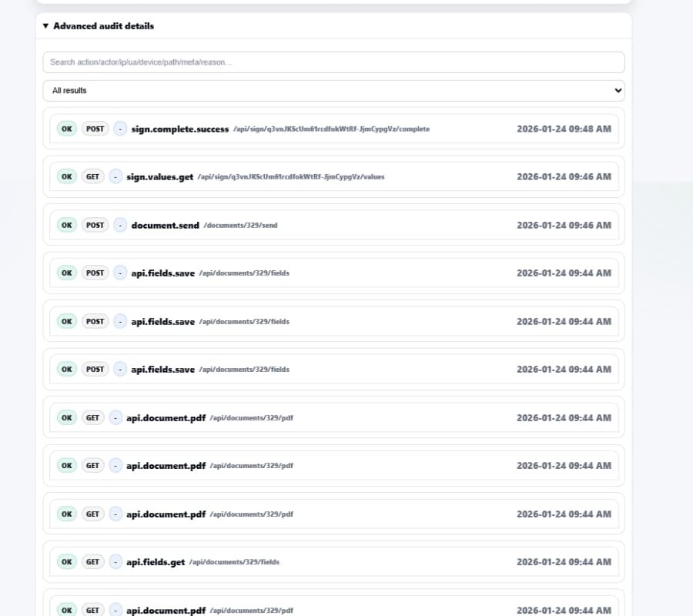The width and height of the screenshot is (693, 616).
Task: Click the 2026-01-24 09:48 AM timestamp
Action: coord(564,129)
